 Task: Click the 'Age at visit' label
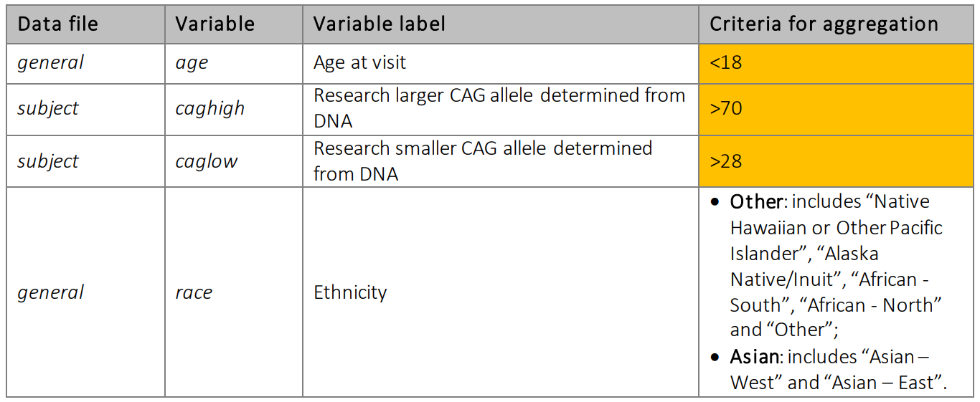coord(359,63)
